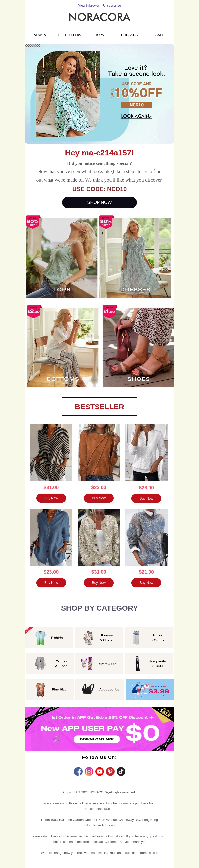Viewport: 199px width, 868px height.
Task: Open the SHOES category image
Action: [138, 347]
